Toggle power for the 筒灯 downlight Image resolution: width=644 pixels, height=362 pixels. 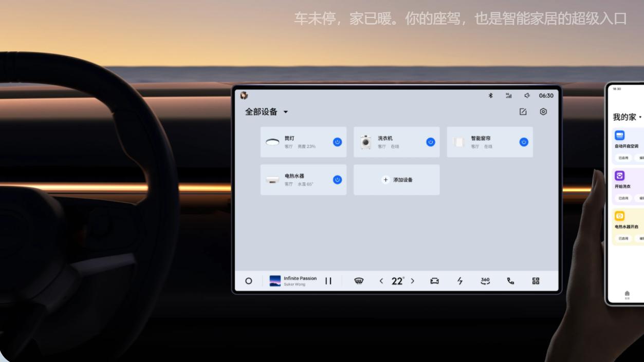[337, 142]
